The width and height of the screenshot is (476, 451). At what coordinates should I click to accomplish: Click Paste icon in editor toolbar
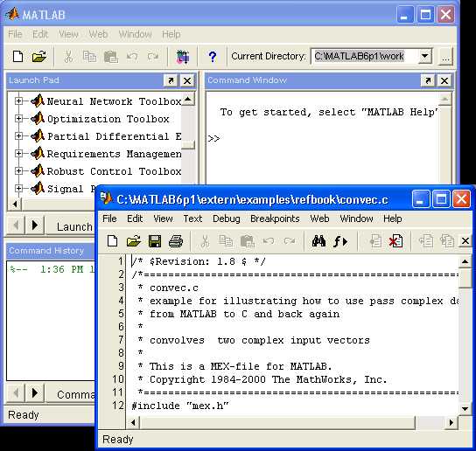coord(247,241)
